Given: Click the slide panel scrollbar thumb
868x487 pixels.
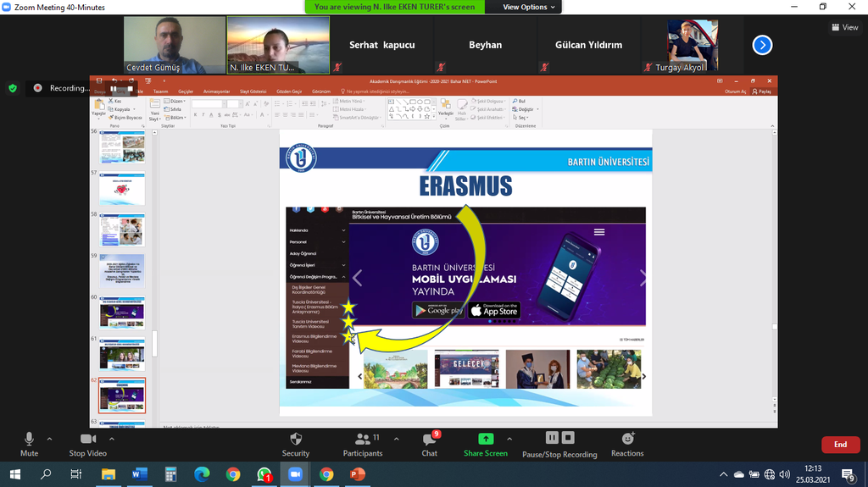Looking at the screenshot, I should 154,344.
